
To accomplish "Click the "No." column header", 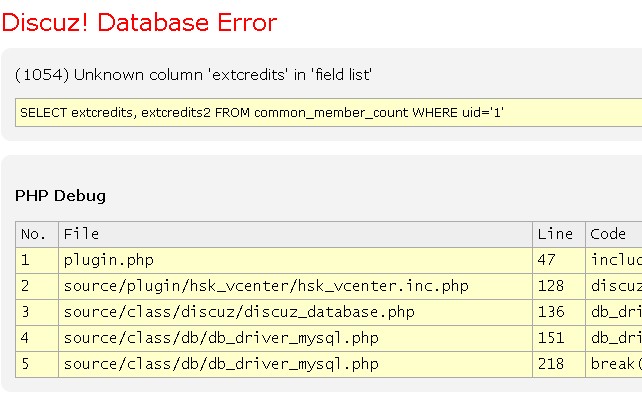I will point(37,234).
